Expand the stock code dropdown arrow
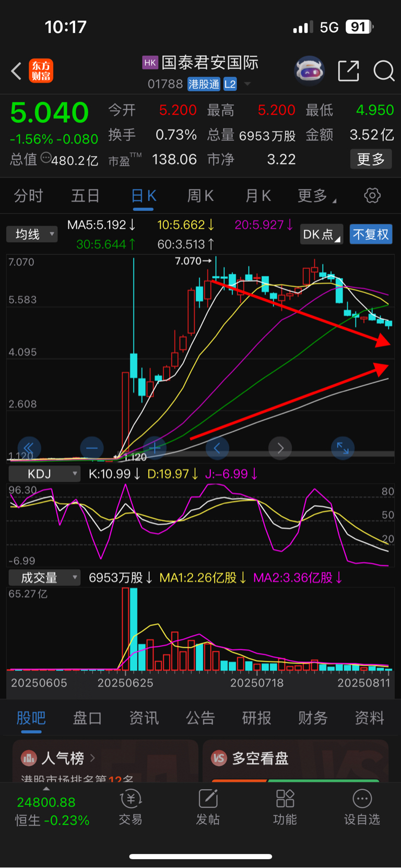 click(x=247, y=84)
